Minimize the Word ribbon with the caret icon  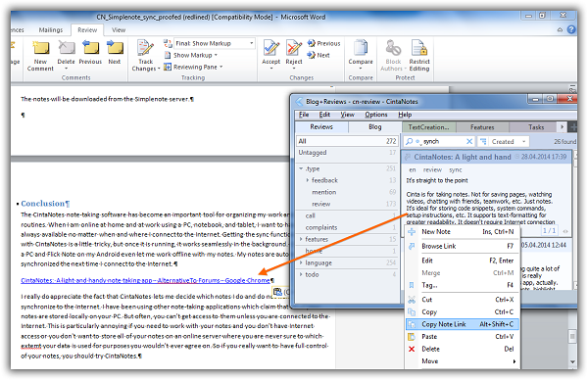(x=560, y=29)
